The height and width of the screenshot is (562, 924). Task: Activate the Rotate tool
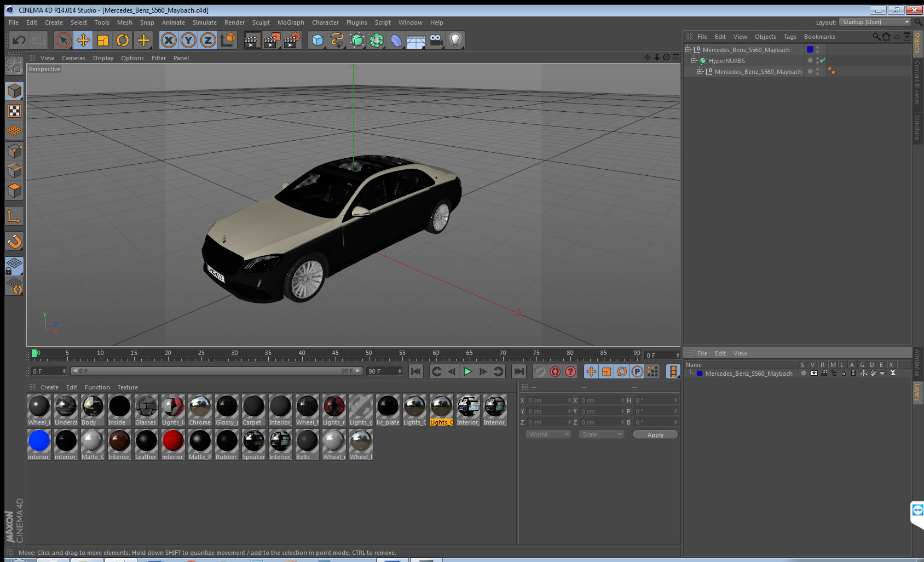click(123, 40)
